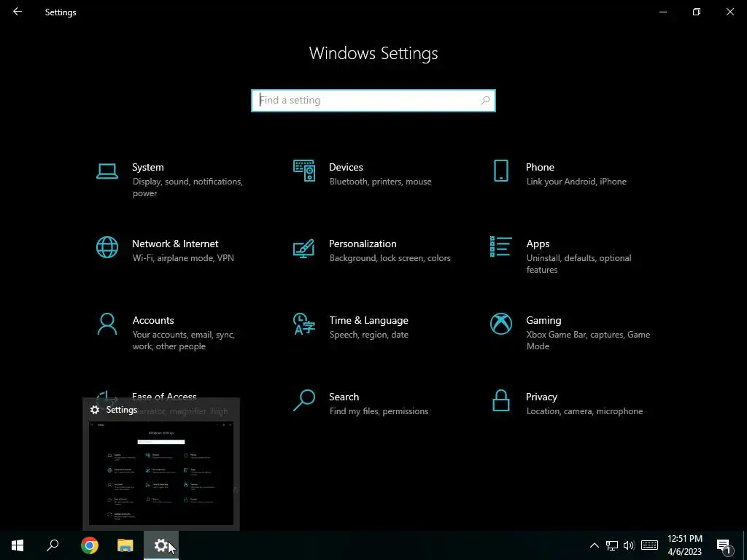Open File Explorer from taskbar
The height and width of the screenshot is (560, 747).
[125, 545]
